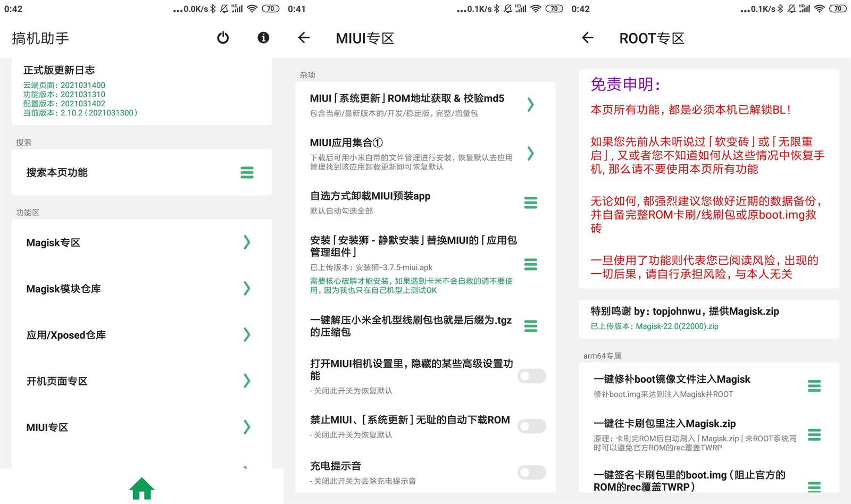Expand MIUI应用集合① with its arrow
The width and height of the screenshot is (851, 504).
click(530, 154)
